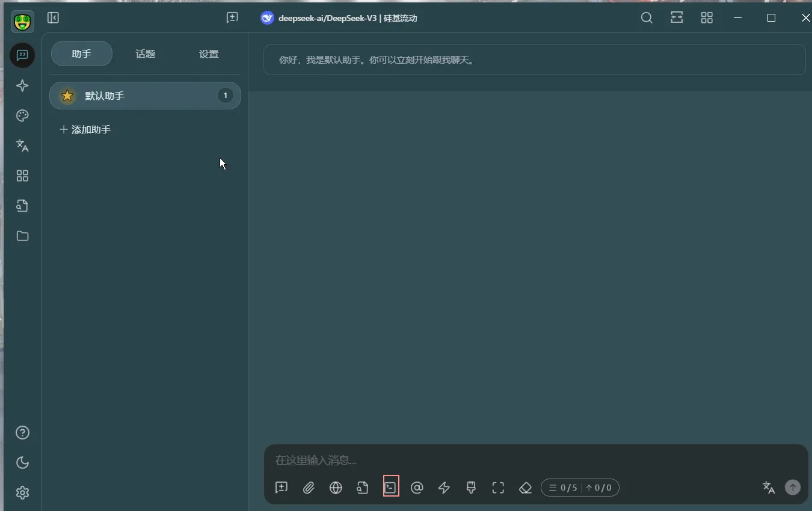
Task: Click the @ mention model icon
Action: coord(417,488)
